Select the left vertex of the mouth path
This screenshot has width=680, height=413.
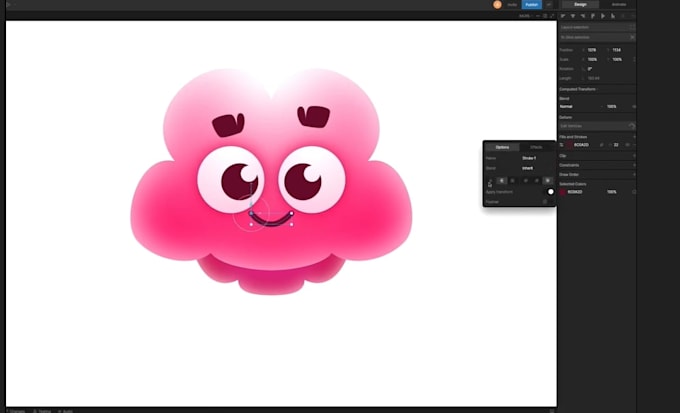pos(251,213)
